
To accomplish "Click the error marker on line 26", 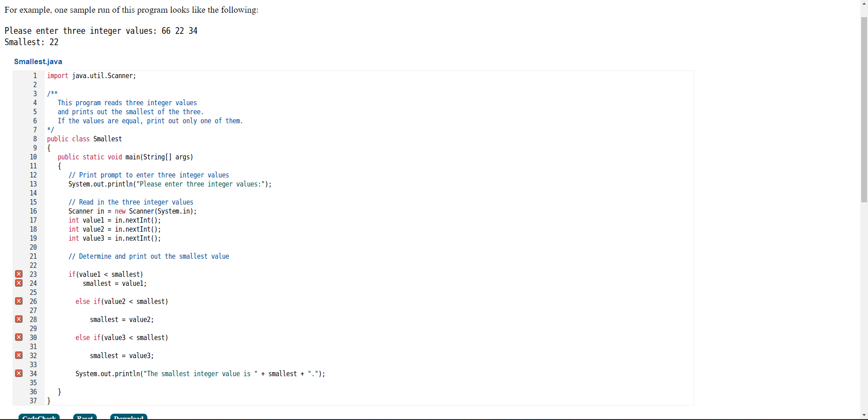I will pos(19,301).
